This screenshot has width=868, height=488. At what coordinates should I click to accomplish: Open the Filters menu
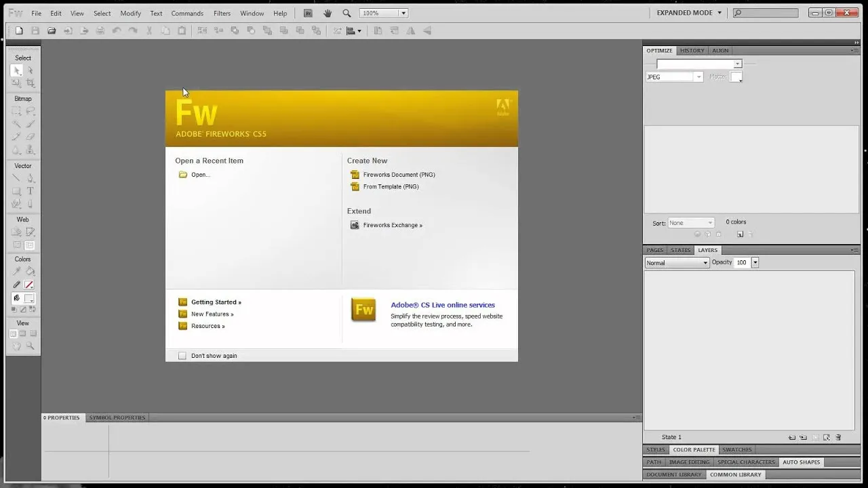(x=222, y=13)
